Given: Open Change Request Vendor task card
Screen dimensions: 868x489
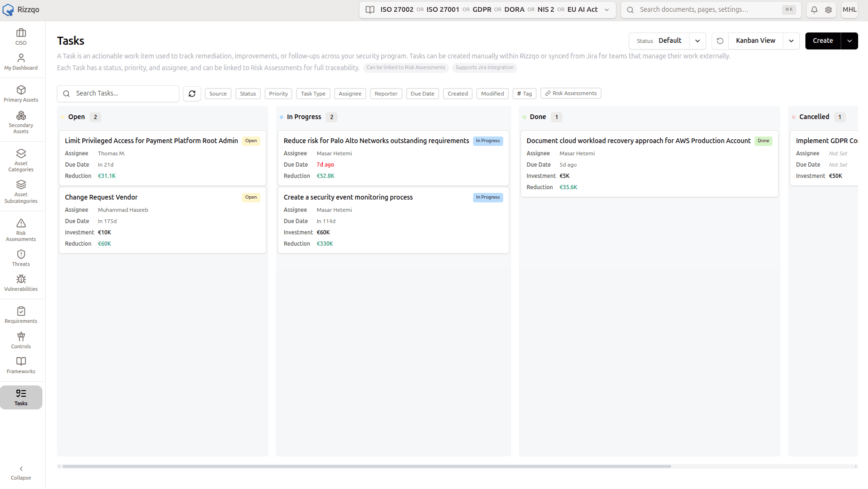Looking at the screenshot, I should click(x=162, y=220).
